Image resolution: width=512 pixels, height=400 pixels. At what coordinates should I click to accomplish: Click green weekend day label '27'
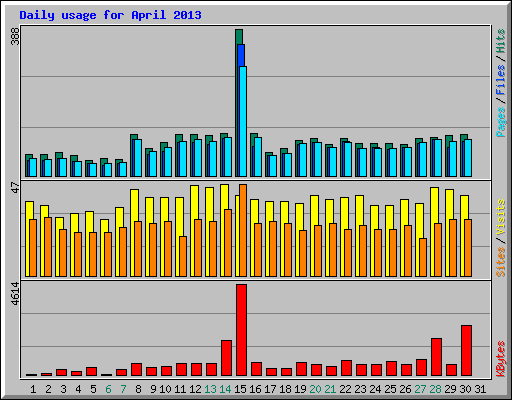420,389
